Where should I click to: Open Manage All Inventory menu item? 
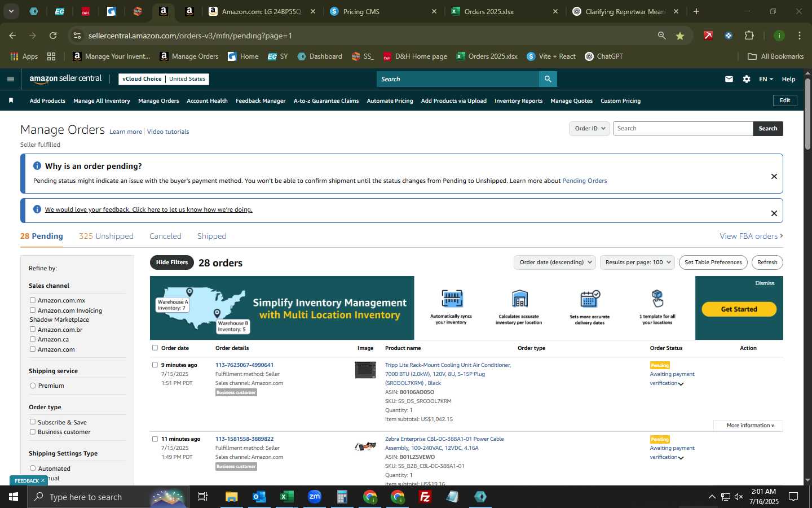point(101,101)
